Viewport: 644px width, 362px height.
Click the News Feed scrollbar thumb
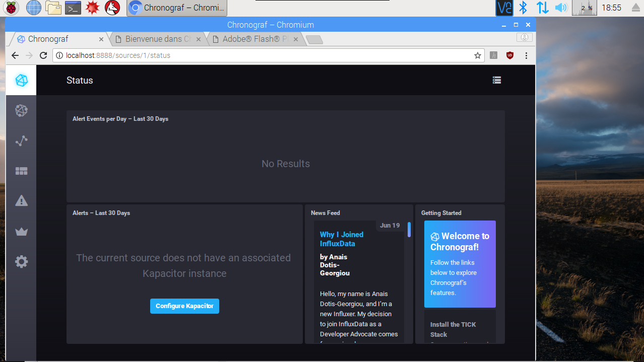409,230
